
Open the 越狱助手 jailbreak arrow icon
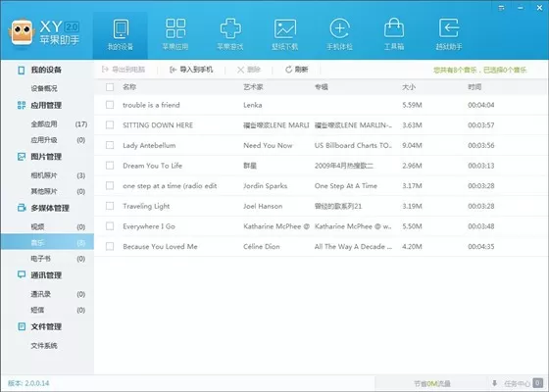click(x=449, y=28)
